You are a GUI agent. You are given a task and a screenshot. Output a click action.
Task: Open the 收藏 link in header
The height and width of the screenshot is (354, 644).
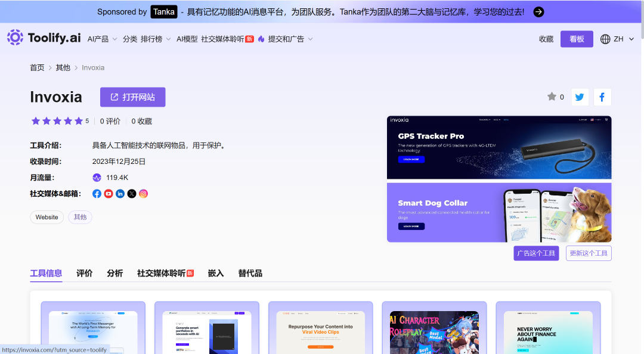point(546,39)
